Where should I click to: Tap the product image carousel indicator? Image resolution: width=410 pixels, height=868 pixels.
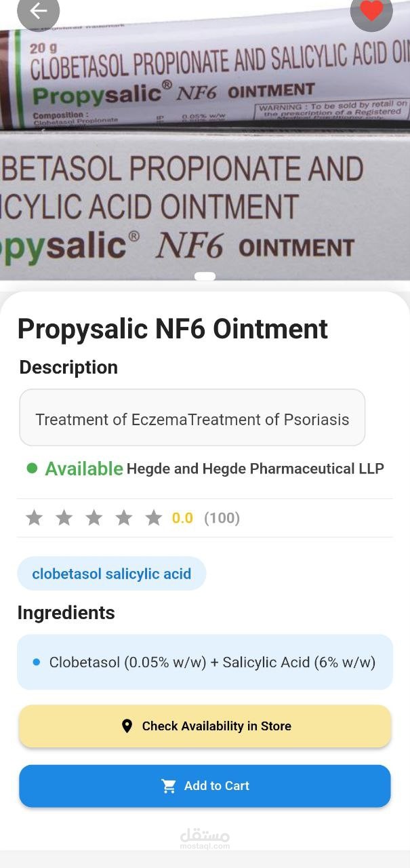205,276
